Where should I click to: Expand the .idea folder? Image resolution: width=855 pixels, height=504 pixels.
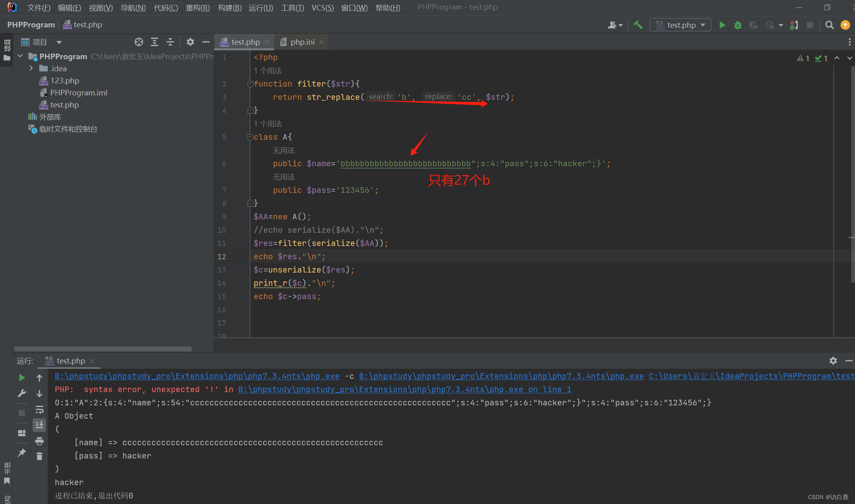pos(31,68)
